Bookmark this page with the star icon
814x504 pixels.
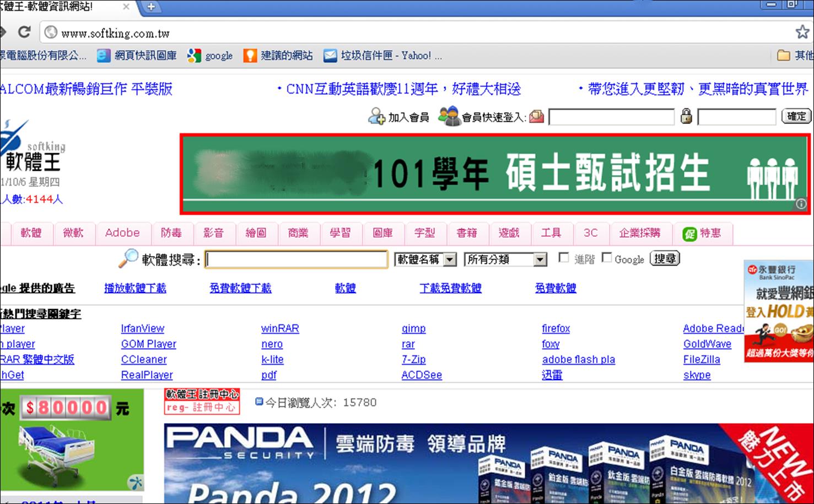pyautogui.click(x=802, y=32)
